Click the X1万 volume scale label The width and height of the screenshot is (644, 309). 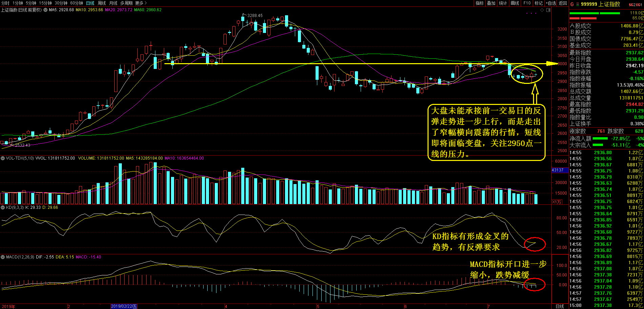[x=557, y=202]
